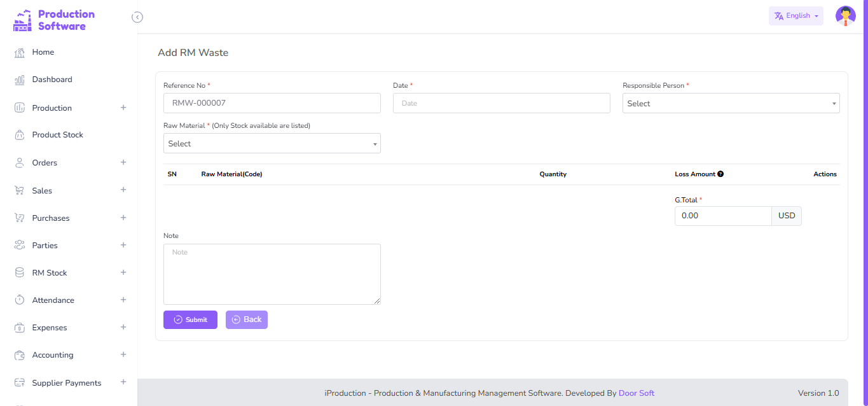Open the Raw Material select dropdown
Screen dimensions: 868x406
[x=272, y=143]
